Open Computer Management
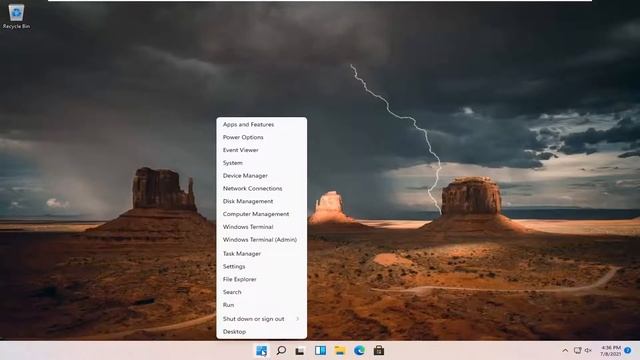 (262, 214)
